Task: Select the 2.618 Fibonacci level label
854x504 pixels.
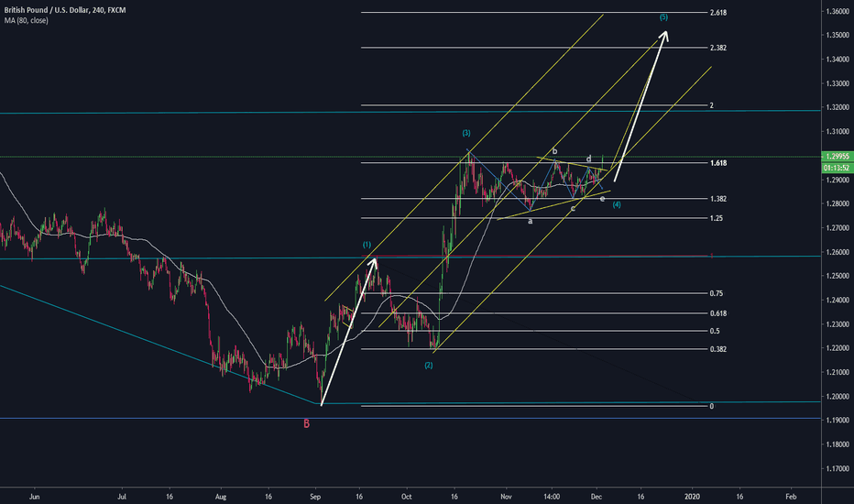Action: tap(718, 13)
